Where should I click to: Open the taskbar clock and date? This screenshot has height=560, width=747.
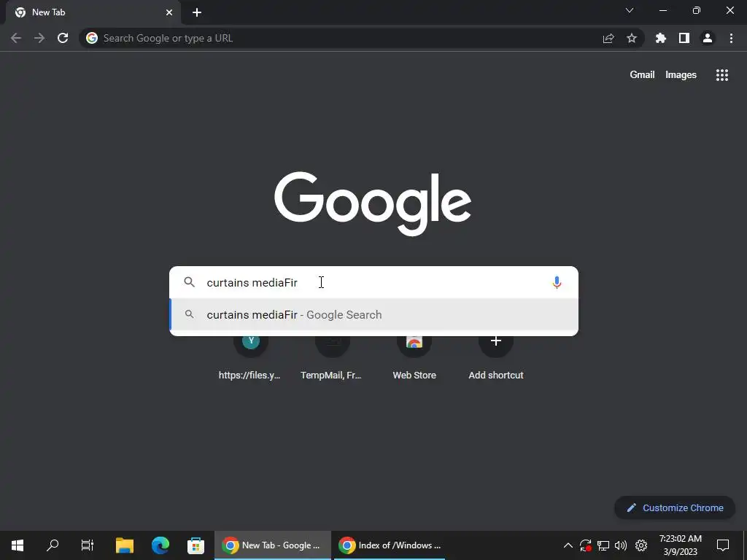(x=681, y=545)
